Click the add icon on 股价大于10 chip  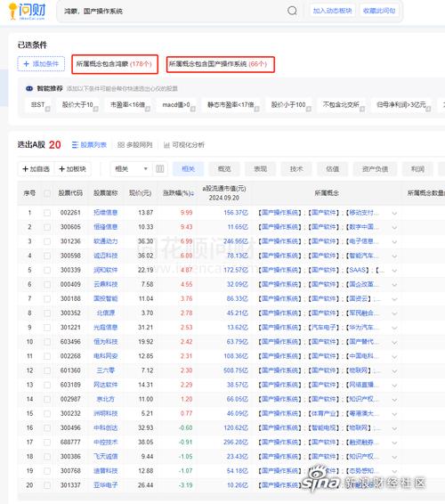tap(95, 109)
